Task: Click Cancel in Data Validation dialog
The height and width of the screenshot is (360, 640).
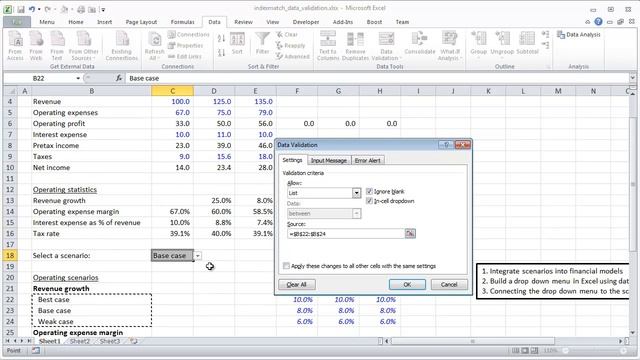Action: [x=449, y=284]
